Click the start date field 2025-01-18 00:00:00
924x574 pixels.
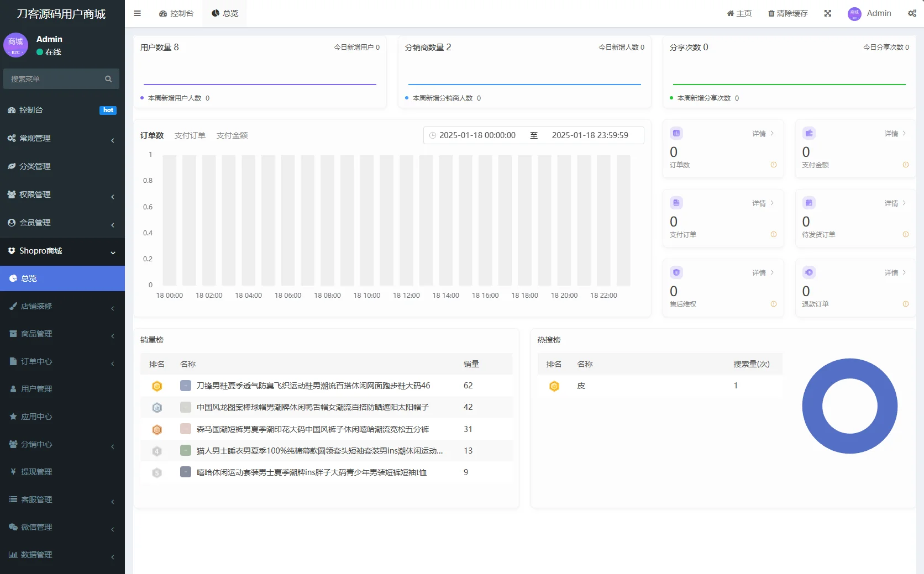click(477, 135)
